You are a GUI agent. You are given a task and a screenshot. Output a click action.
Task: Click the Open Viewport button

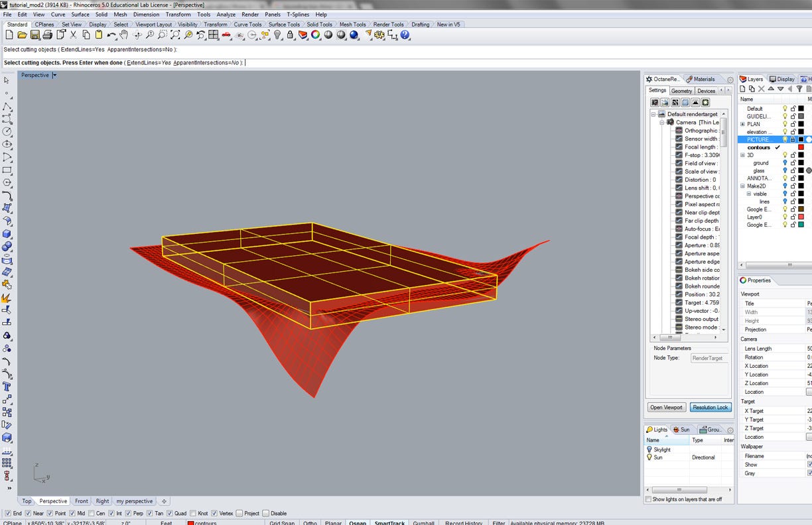coord(665,407)
